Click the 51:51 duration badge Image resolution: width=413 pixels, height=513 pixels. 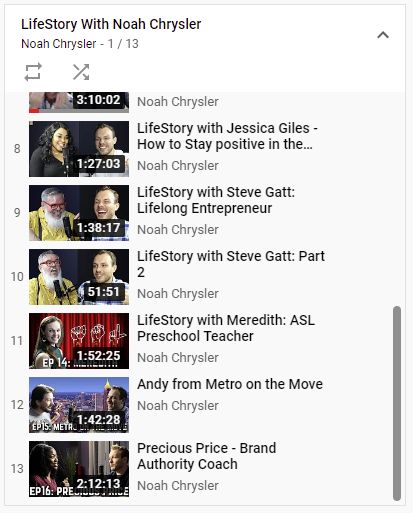[104, 292]
